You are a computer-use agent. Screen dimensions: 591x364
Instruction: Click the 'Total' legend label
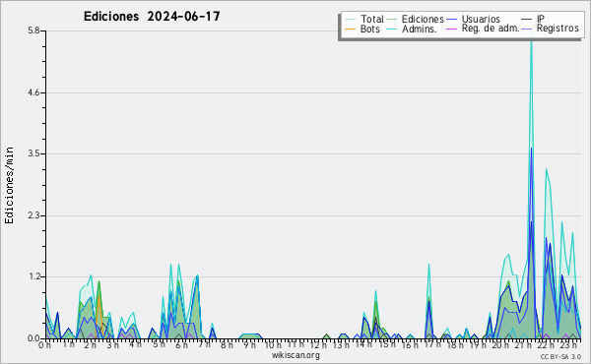(372, 19)
